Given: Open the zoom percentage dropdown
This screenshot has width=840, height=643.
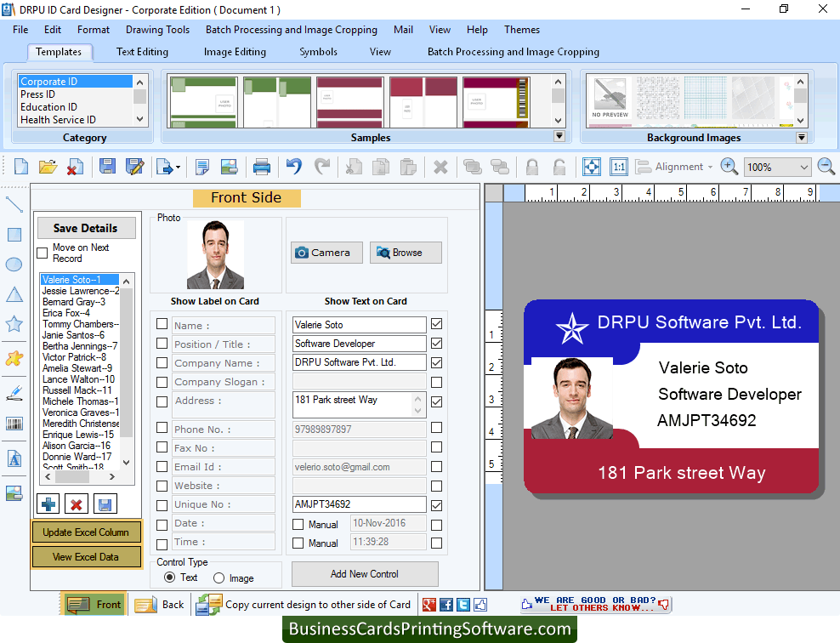Looking at the screenshot, I should click(803, 168).
